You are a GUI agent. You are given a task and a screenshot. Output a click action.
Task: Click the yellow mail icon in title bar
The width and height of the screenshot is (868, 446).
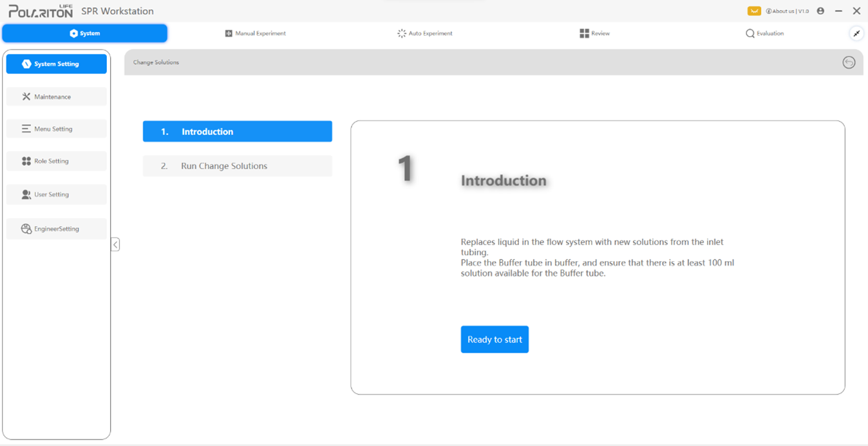click(x=754, y=11)
